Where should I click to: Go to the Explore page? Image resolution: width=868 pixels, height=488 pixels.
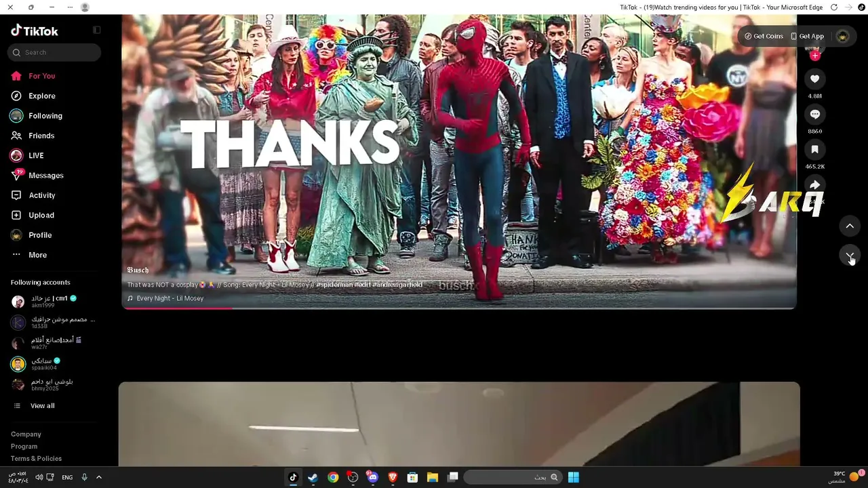[x=33, y=96]
